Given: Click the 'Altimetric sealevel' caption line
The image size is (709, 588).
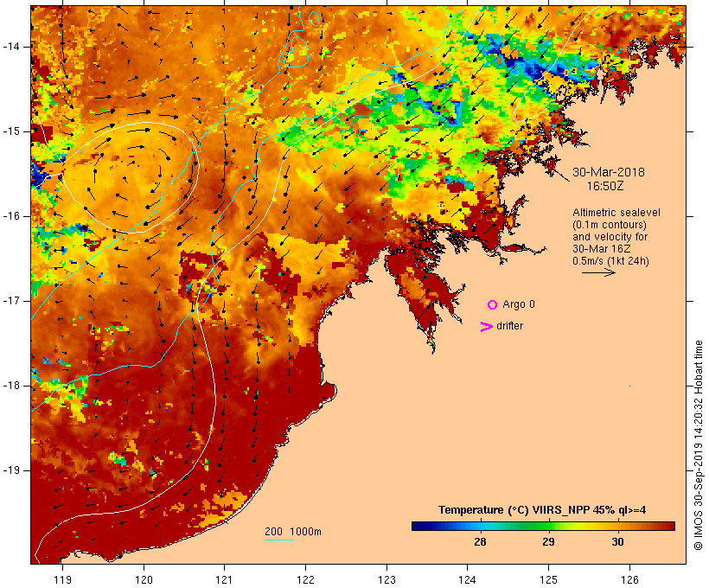Looking at the screenshot, I should 616,213.
